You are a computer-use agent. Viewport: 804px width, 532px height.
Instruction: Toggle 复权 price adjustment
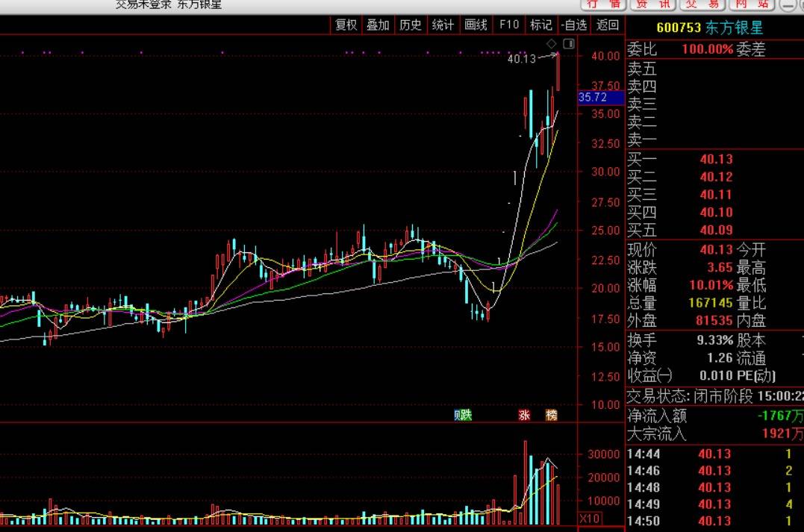(x=346, y=25)
